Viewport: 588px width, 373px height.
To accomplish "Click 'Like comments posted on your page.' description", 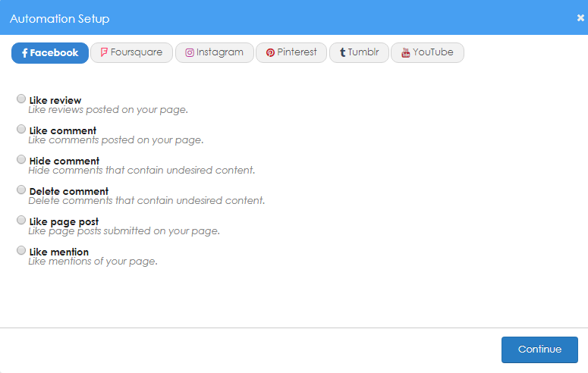I will tap(116, 140).
